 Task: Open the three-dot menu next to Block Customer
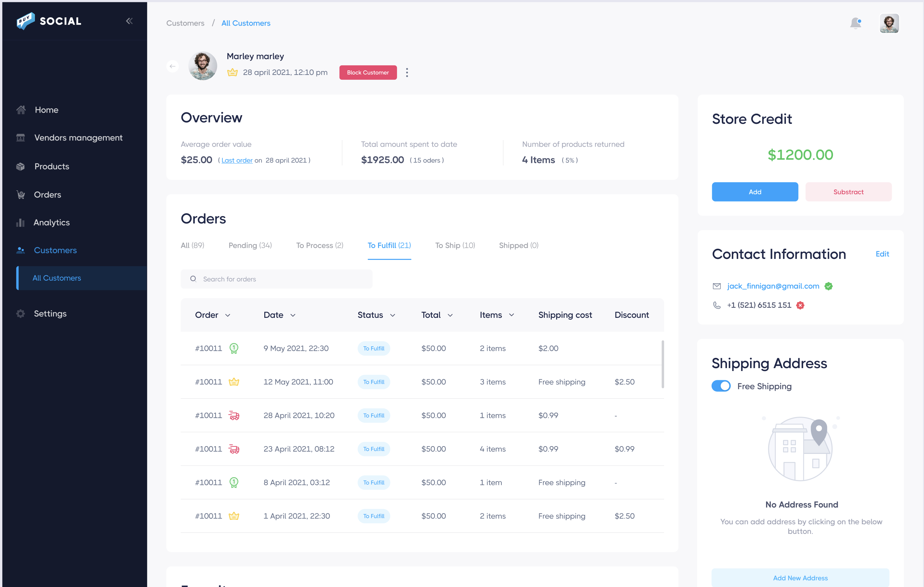(407, 72)
